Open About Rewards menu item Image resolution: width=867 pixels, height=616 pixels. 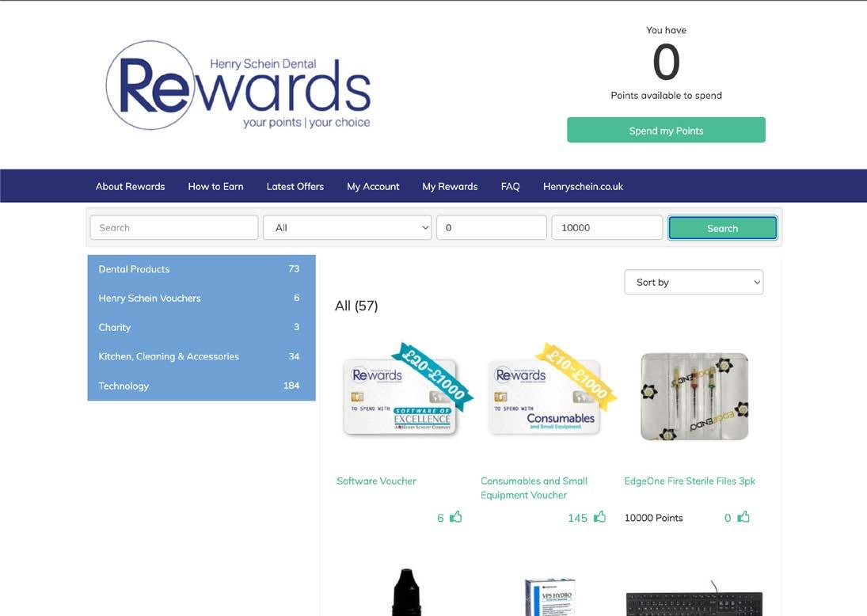130,186
